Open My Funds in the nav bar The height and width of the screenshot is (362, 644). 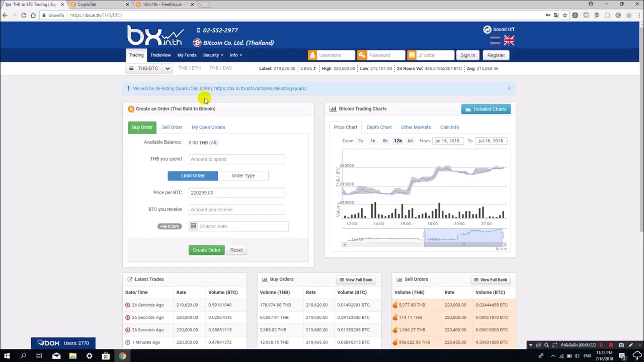[x=187, y=55]
